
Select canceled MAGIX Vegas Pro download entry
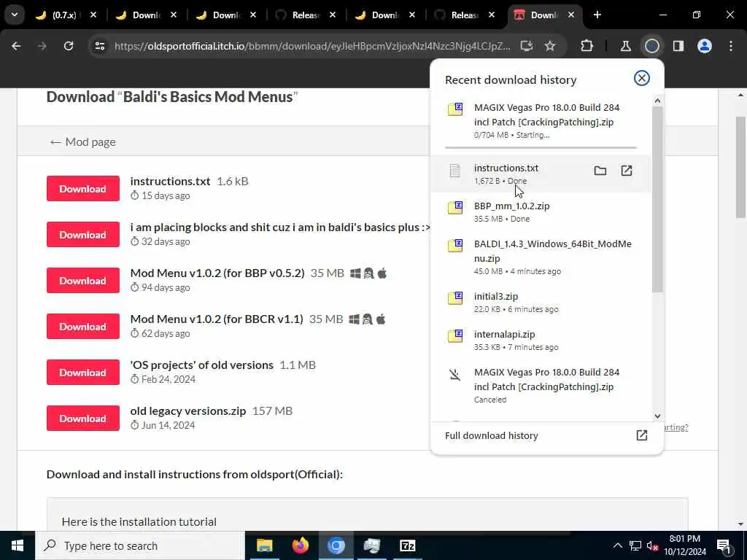tap(541, 385)
